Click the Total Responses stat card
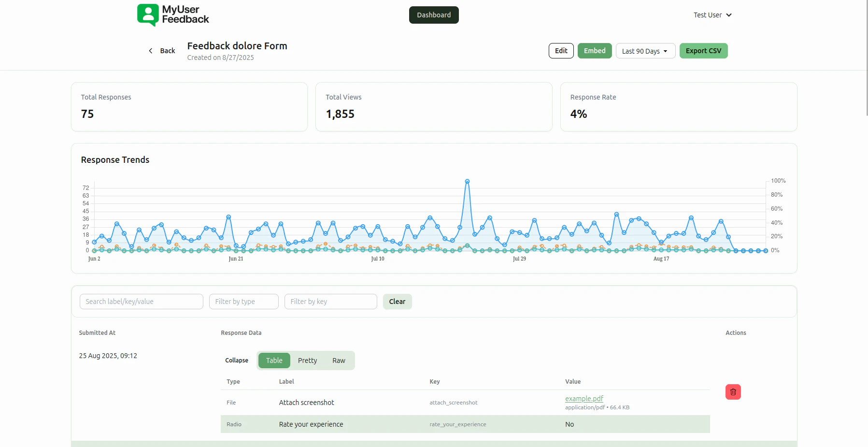Image resolution: width=868 pixels, height=447 pixels. 189,107
